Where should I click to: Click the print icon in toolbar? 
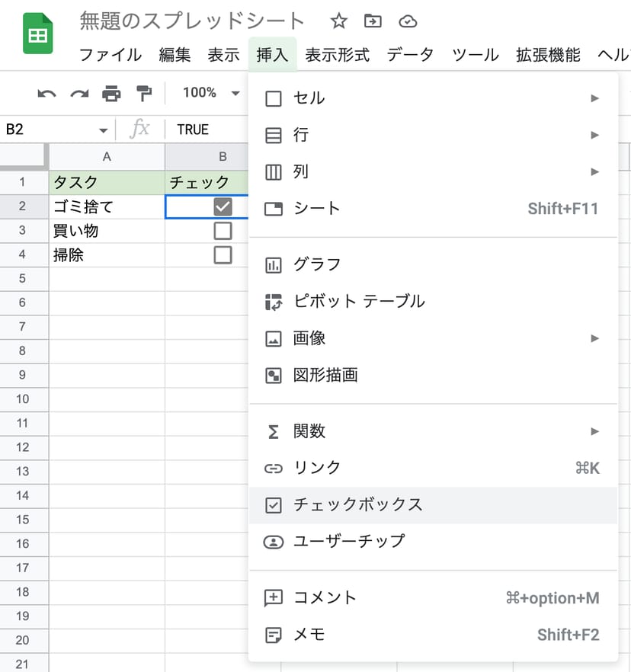click(x=111, y=93)
